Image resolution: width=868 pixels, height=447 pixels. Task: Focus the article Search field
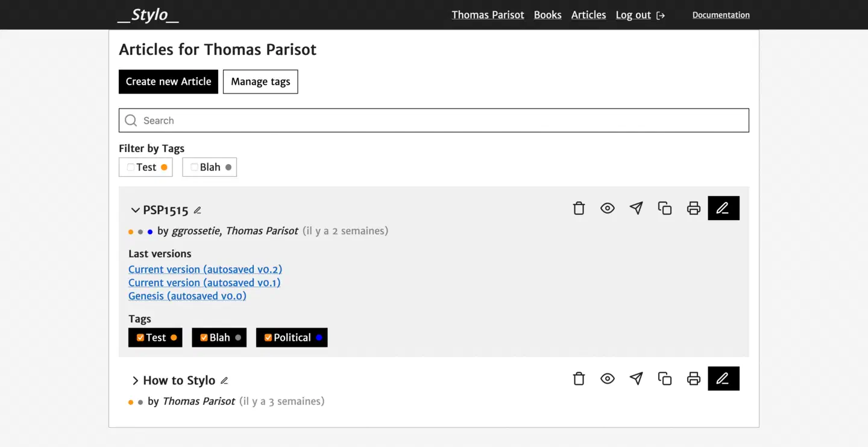(x=434, y=121)
